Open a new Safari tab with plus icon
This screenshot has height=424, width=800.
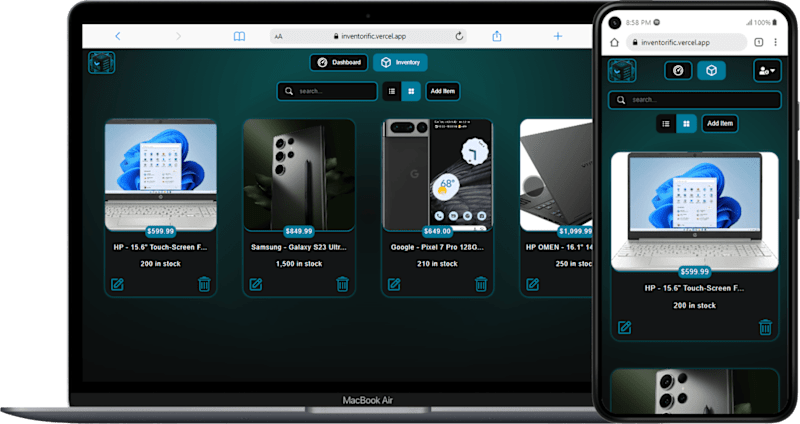[558, 36]
